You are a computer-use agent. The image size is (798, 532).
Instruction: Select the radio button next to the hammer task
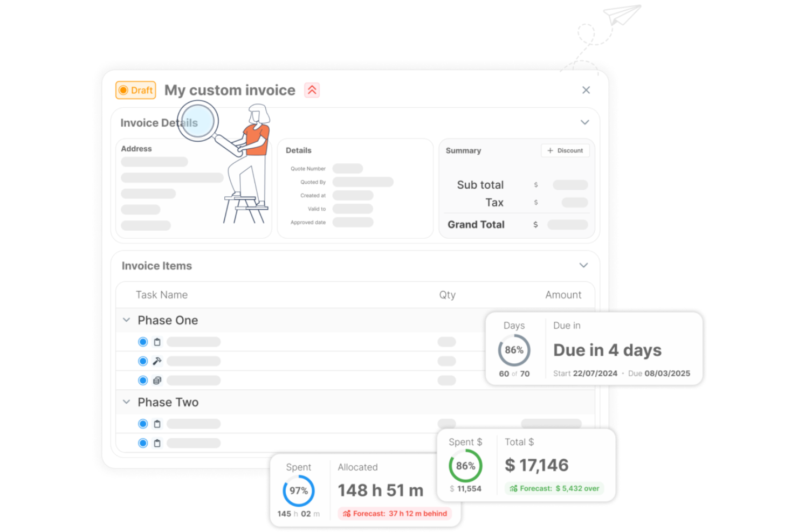(142, 361)
